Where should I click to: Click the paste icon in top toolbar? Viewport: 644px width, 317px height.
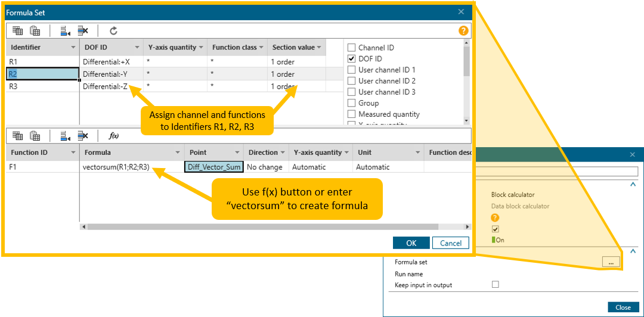pyautogui.click(x=35, y=31)
